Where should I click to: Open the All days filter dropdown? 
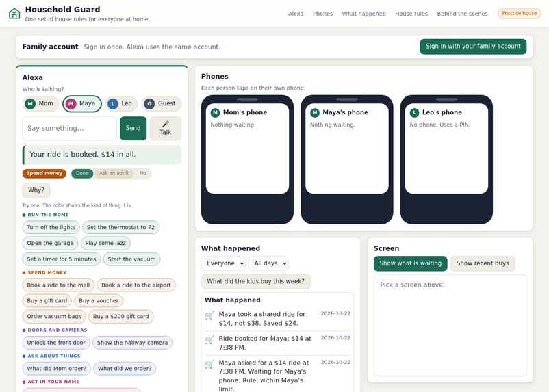pyautogui.click(x=268, y=263)
